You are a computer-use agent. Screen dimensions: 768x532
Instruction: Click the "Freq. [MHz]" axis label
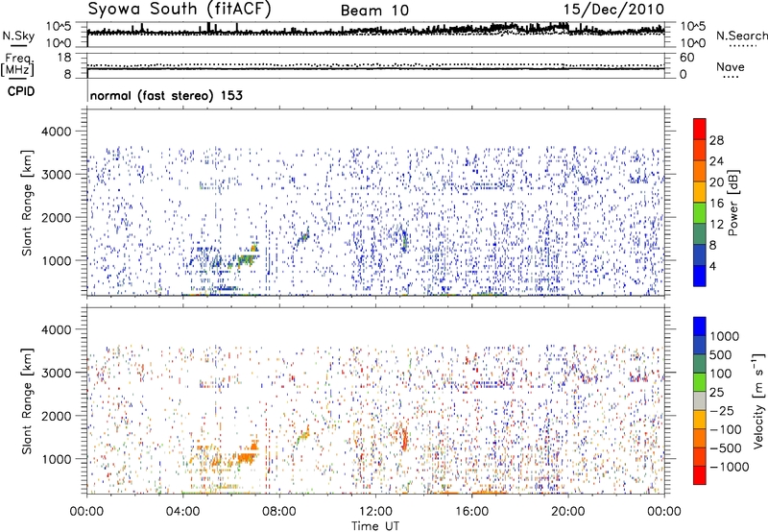[17, 65]
